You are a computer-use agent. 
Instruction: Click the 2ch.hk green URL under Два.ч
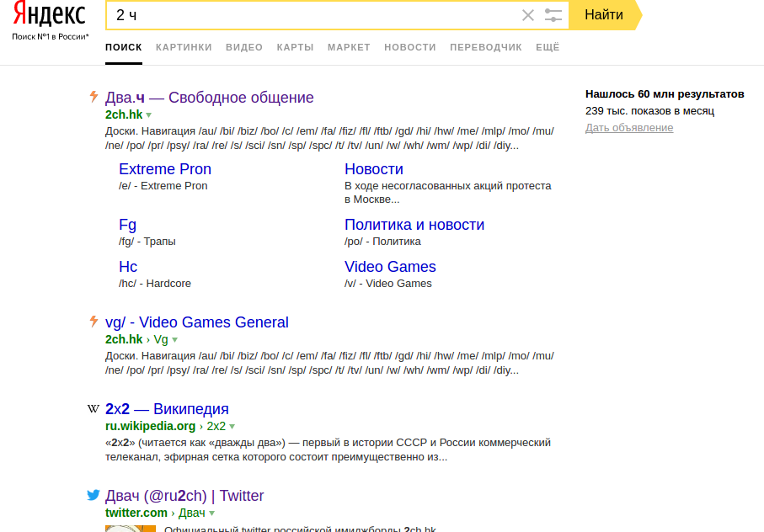coord(124,114)
